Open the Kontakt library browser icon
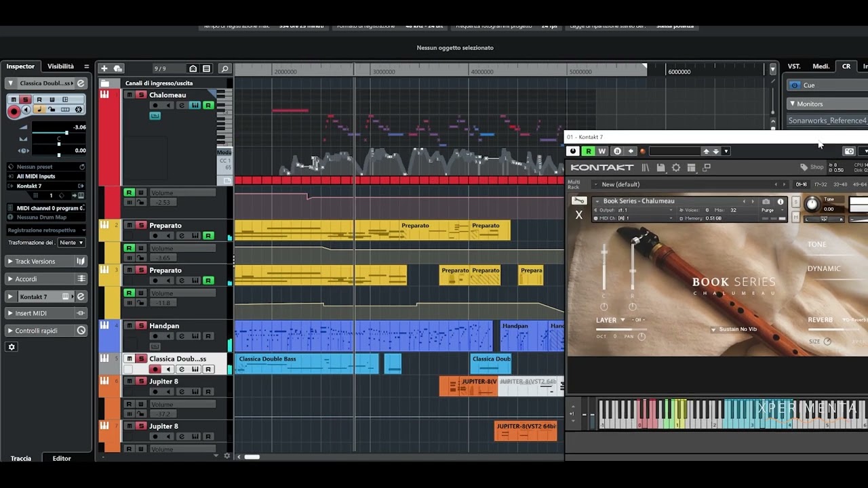This screenshot has height=488, width=868. [x=646, y=167]
